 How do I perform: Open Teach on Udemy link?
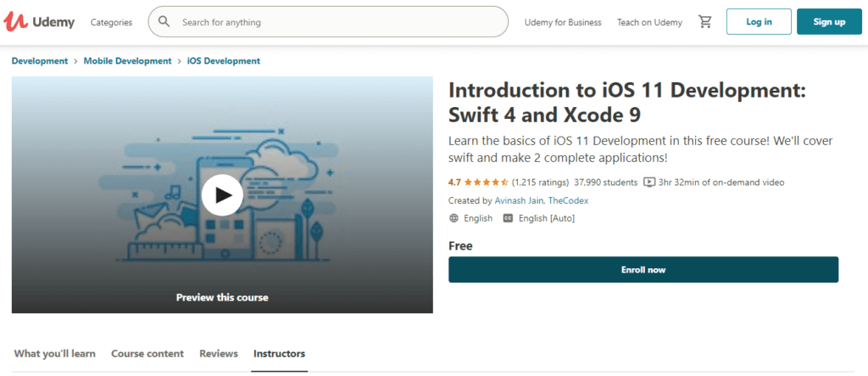650,22
